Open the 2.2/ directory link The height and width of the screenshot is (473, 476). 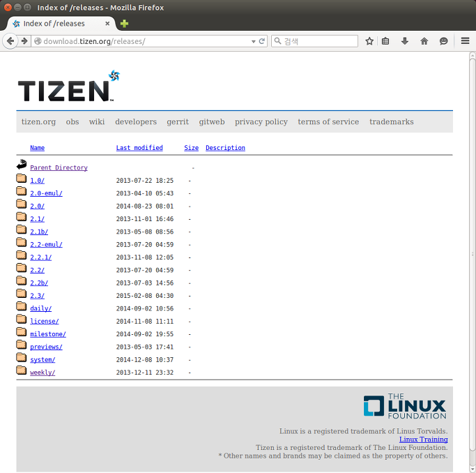click(37, 270)
